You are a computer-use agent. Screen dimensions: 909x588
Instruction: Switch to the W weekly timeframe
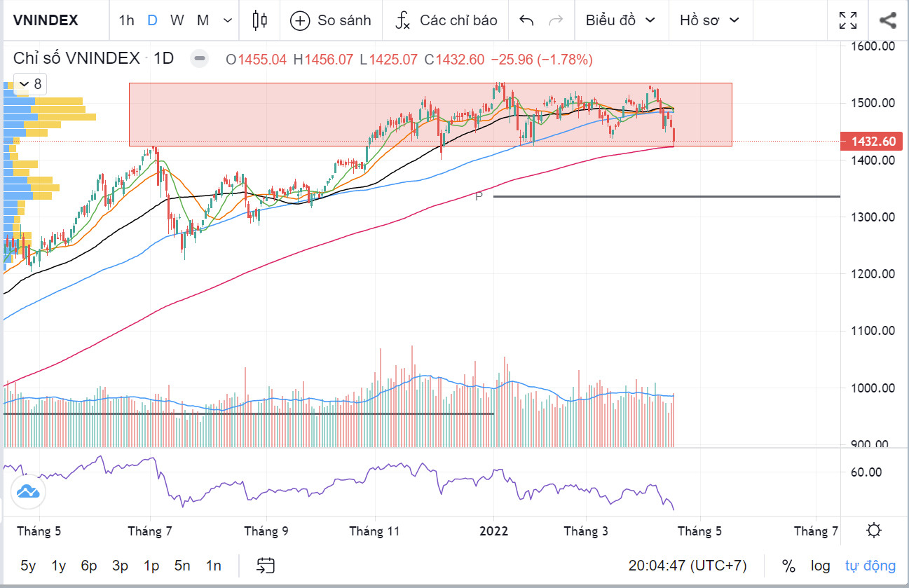(177, 20)
